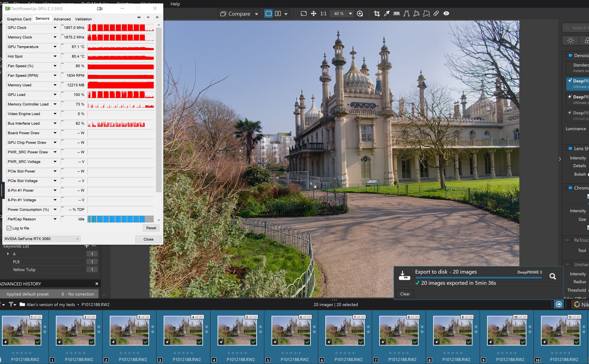Click the 1:1 zoom button
The width and height of the screenshot is (589, 364).
[323, 13]
